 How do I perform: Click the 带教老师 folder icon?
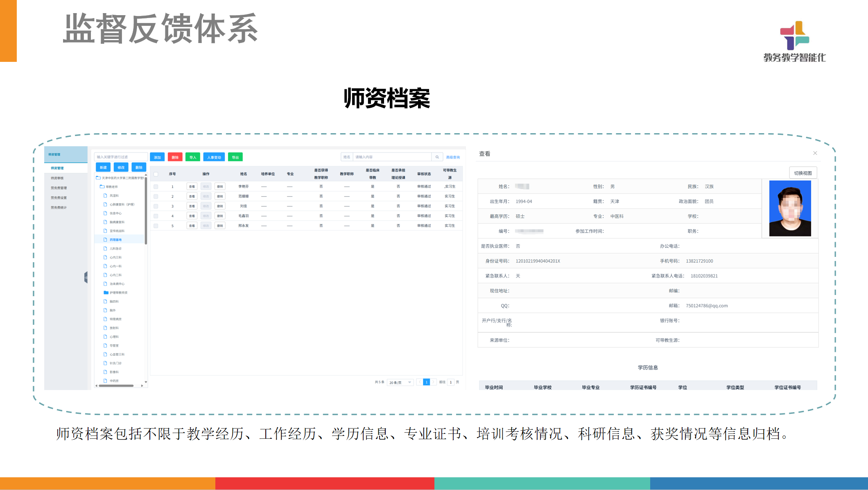(102, 186)
